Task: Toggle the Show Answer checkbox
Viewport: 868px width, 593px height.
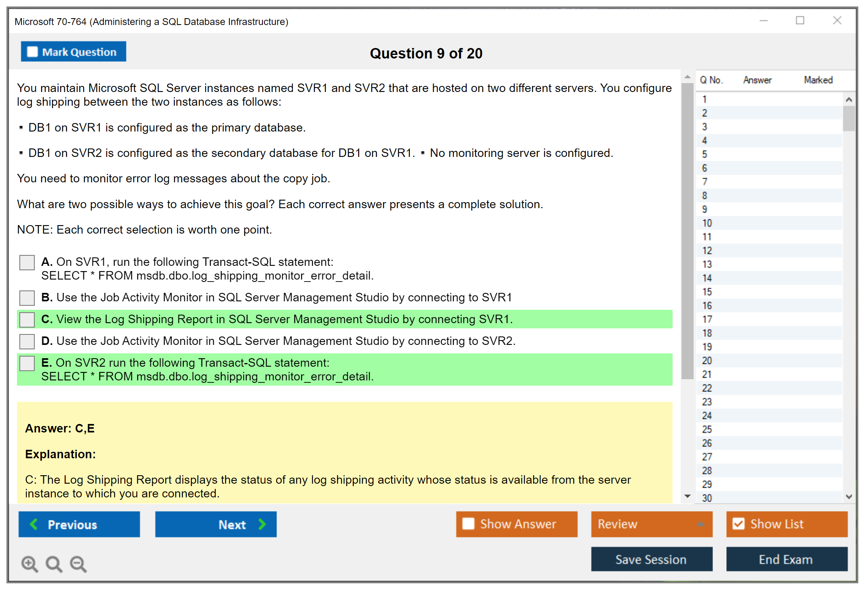Action: coord(468,524)
